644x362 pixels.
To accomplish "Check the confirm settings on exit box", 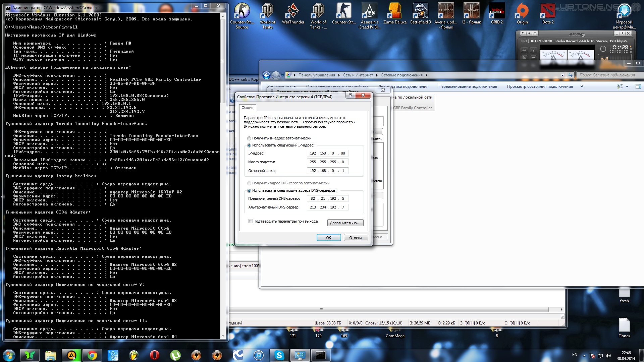I will coord(251,221).
